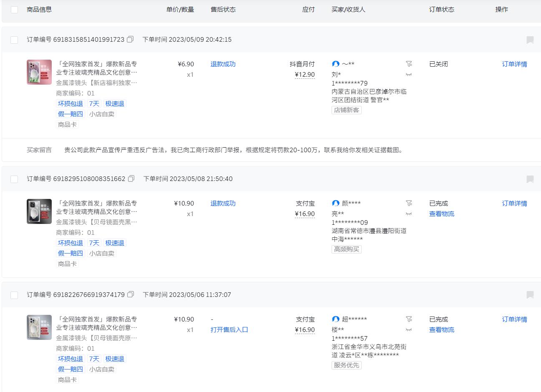541x392 pixels.
Task: Click the 退款成功 status link on first order
Action: 223,64
